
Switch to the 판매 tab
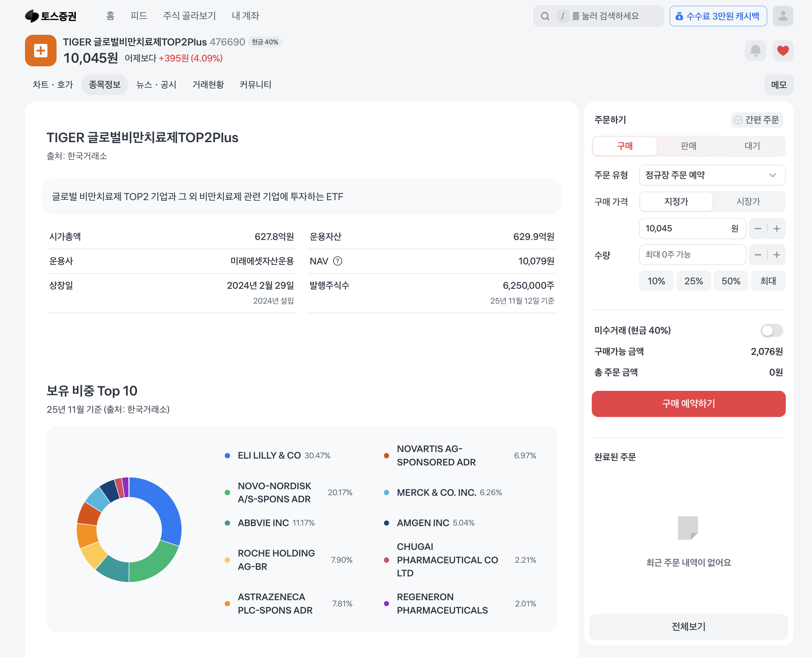pyautogui.click(x=688, y=146)
